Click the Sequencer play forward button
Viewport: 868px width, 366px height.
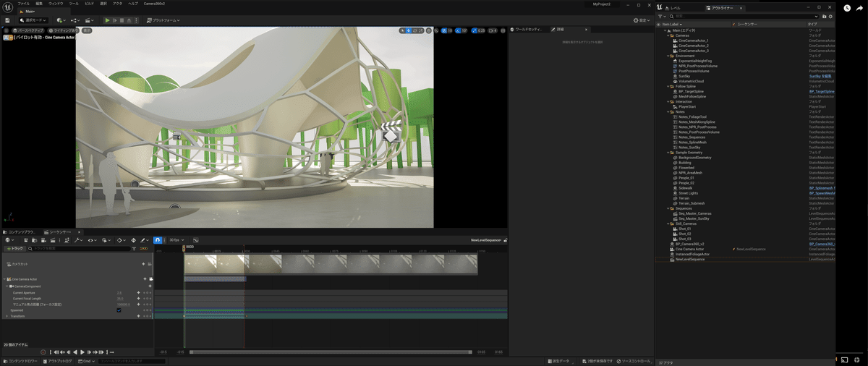coord(82,352)
